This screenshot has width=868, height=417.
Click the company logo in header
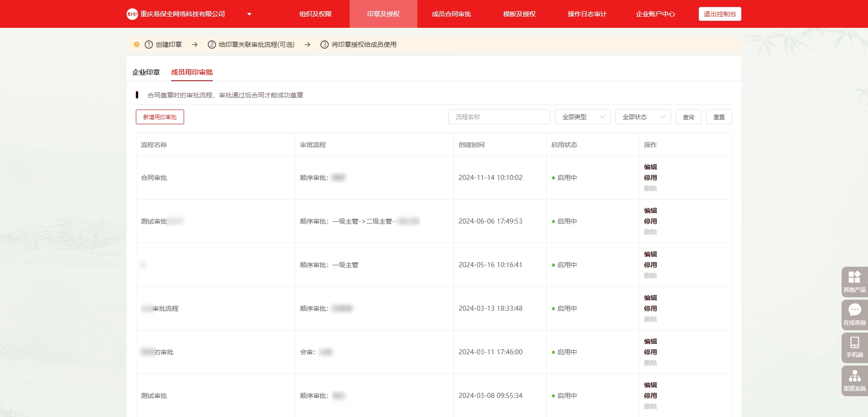132,14
